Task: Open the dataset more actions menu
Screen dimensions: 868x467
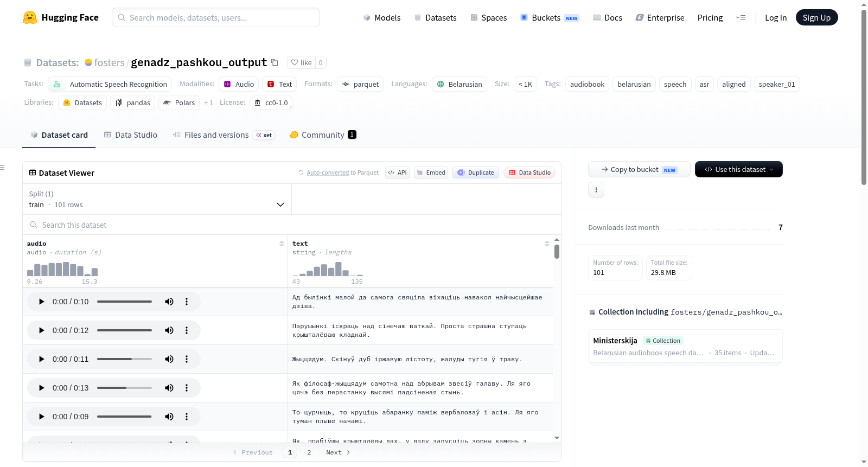Action: pyautogui.click(x=596, y=190)
